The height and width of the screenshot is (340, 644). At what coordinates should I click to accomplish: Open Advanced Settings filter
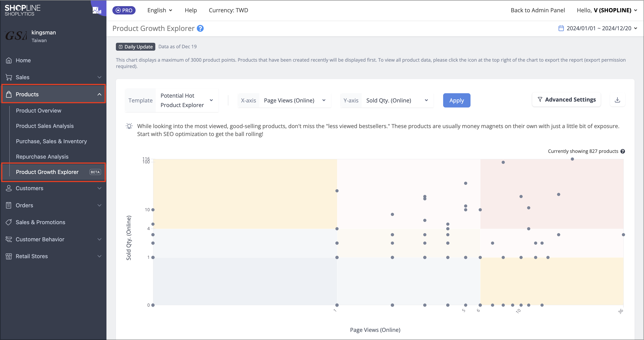pos(566,100)
